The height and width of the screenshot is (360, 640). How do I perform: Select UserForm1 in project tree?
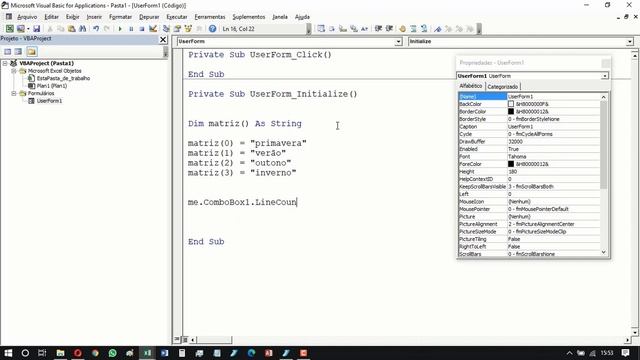[x=49, y=101]
